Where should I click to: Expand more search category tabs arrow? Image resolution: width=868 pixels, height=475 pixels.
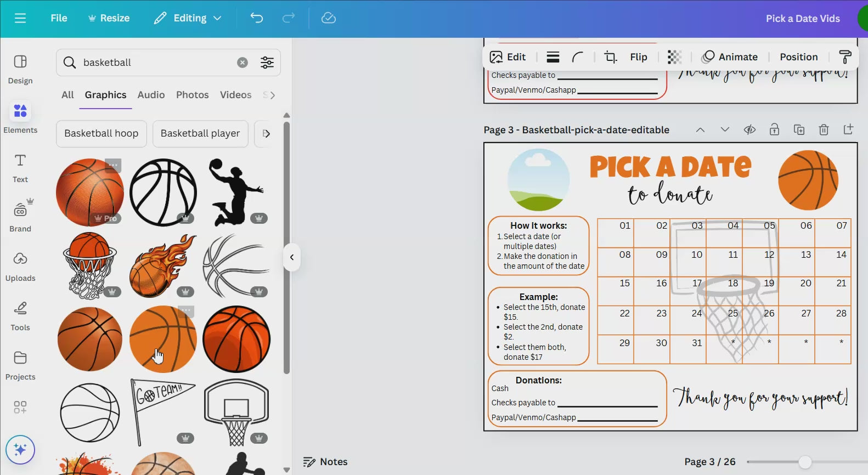tap(273, 95)
